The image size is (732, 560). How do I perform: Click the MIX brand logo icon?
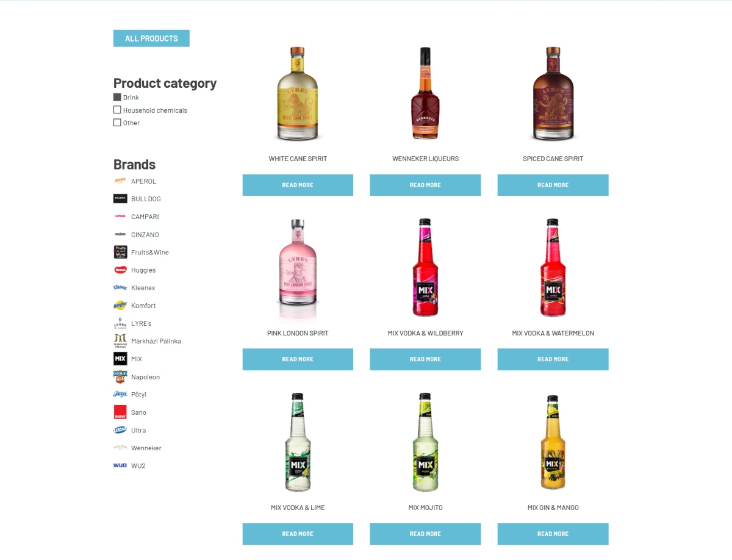120,359
